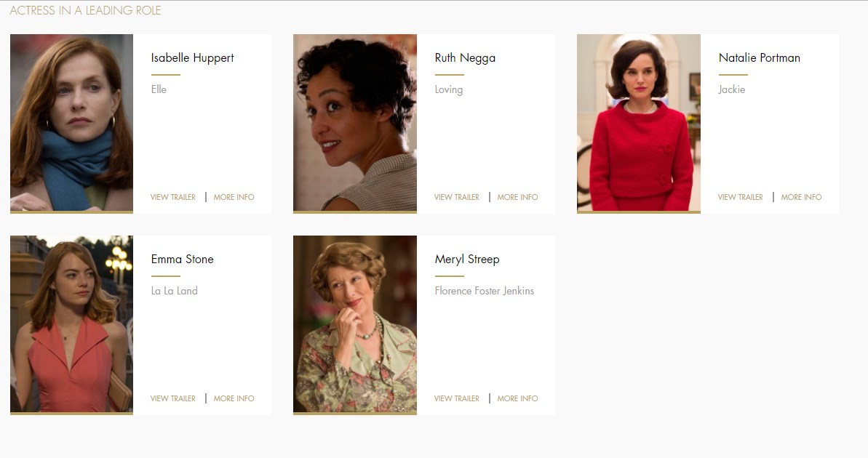Open View Trailer for Natalie Portman
The image size is (868, 458).
[x=740, y=197]
